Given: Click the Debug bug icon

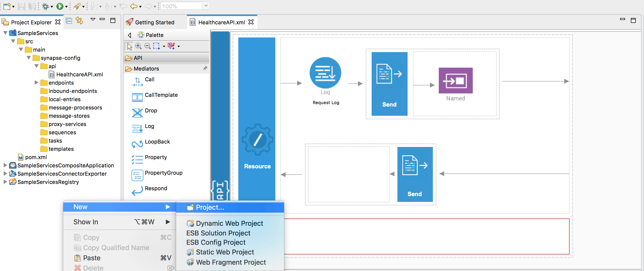Looking at the screenshot, I should (45, 6).
